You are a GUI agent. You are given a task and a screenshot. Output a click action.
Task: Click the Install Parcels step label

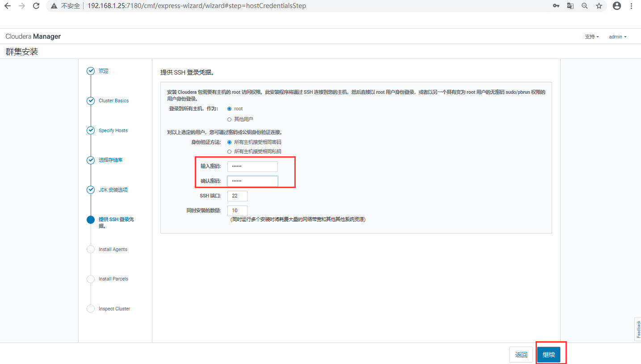pyautogui.click(x=113, y=279)
